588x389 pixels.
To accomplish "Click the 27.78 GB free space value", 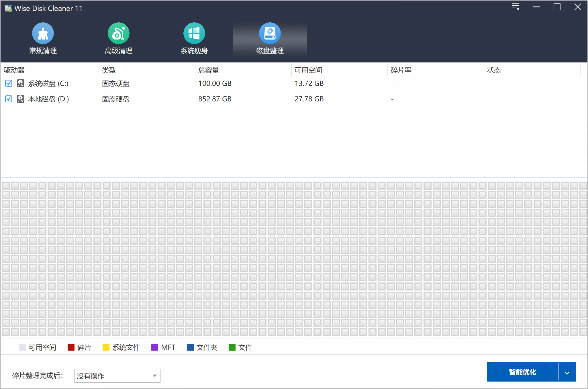I will 309,99.
